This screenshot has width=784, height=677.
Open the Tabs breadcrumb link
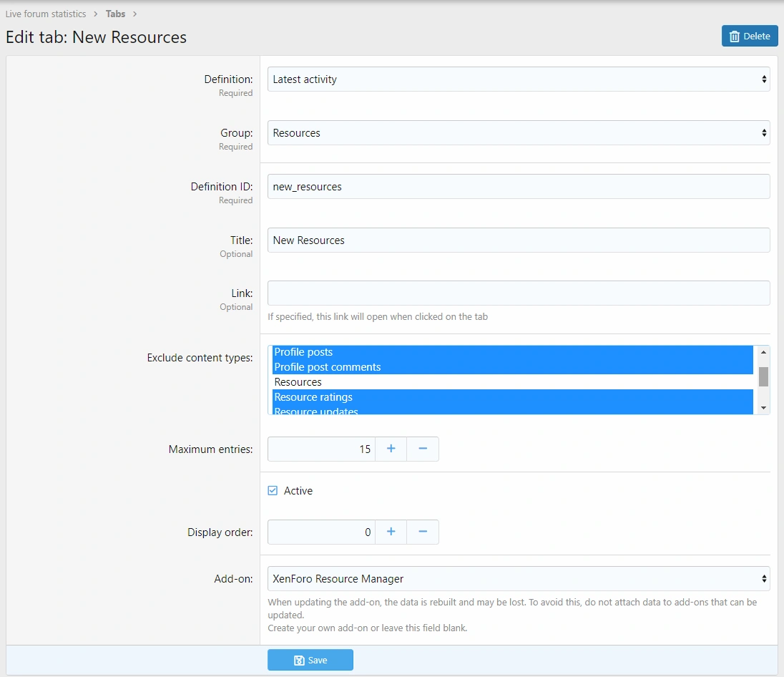[116, 14]
